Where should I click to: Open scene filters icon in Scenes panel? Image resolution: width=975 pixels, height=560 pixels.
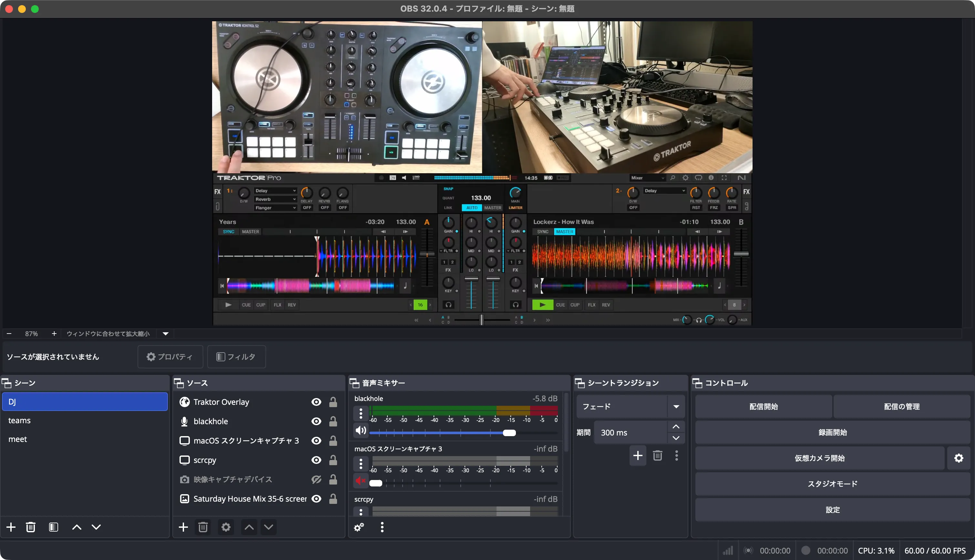pyautogui.click(x=54, y=527)
